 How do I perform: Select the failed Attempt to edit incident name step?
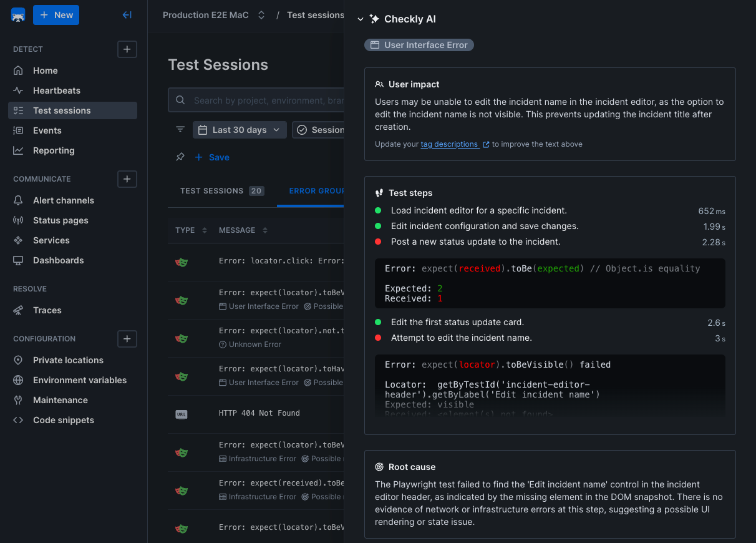coord(461,338)
